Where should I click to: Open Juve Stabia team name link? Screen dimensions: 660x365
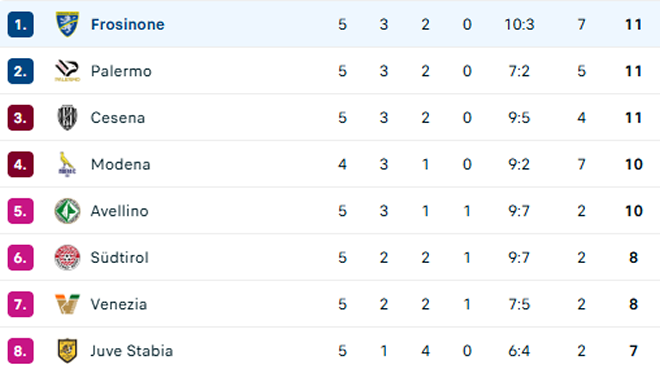pyautogui.click(x=132, y=351)
